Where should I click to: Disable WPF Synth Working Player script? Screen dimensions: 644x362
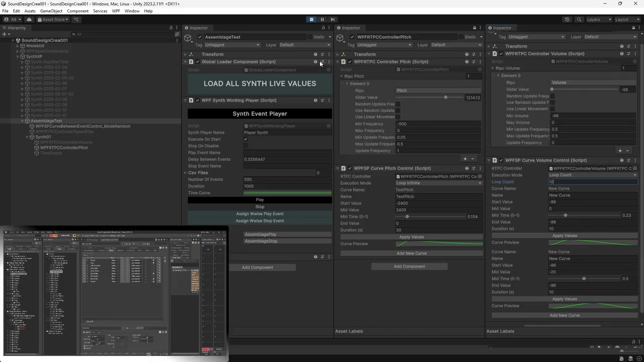point(197,100)
